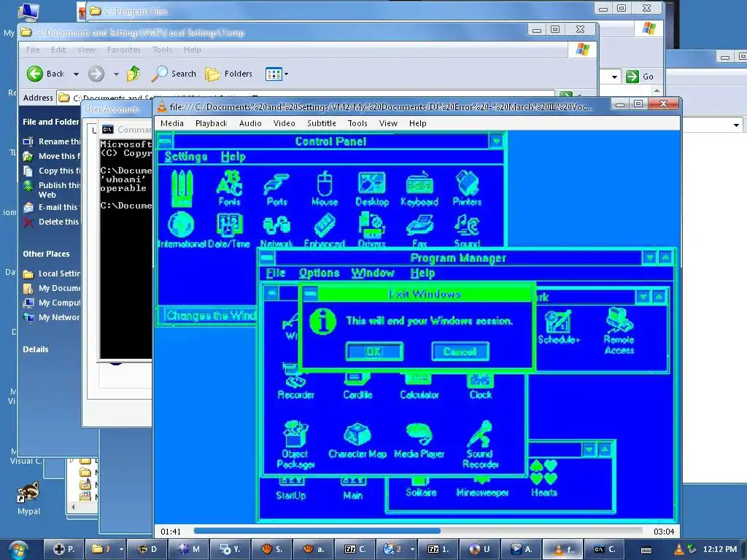Open My Computer from Other Places
The height and width of the screenshot is (560, 747).
click(x=52, y=303)
